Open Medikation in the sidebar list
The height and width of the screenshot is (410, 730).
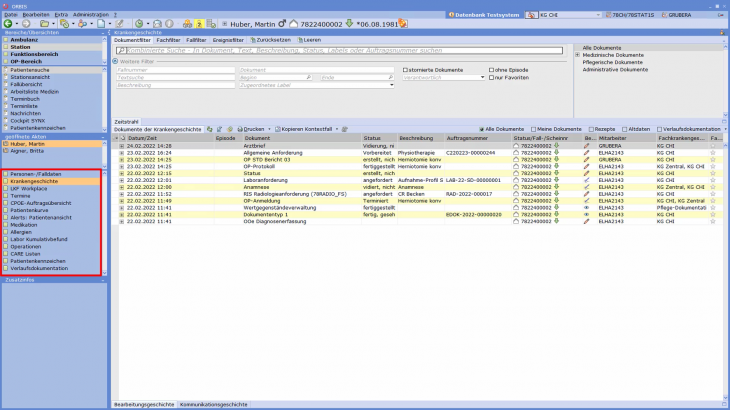click(23, 225)
